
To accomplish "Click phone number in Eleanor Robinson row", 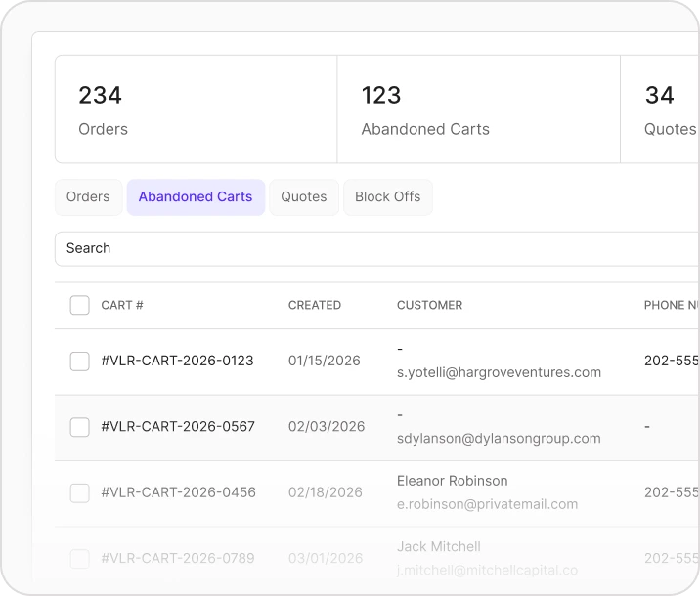I will click(672, 492).
